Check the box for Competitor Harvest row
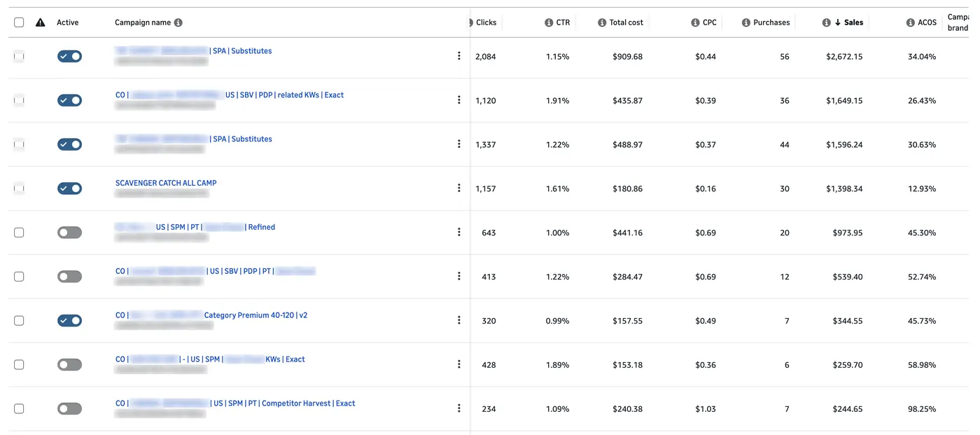The image size is (980, 435). (x=19, y=409)
